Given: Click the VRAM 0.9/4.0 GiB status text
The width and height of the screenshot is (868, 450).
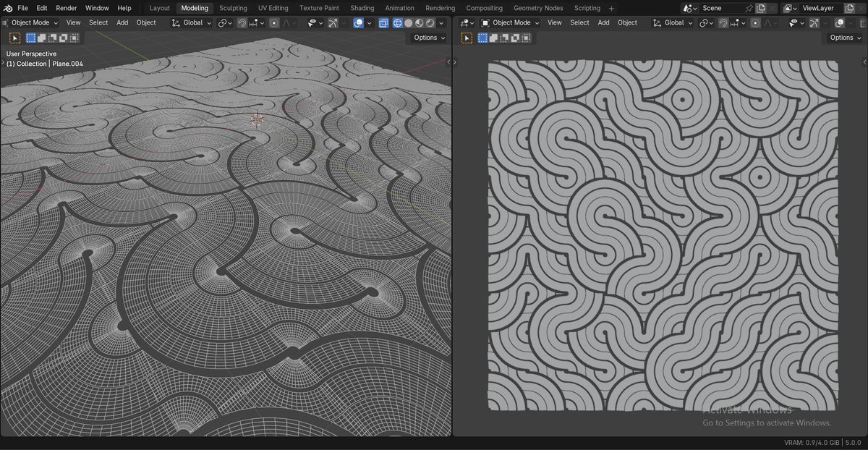Looking at the screenshot, I should pos(811,443).
